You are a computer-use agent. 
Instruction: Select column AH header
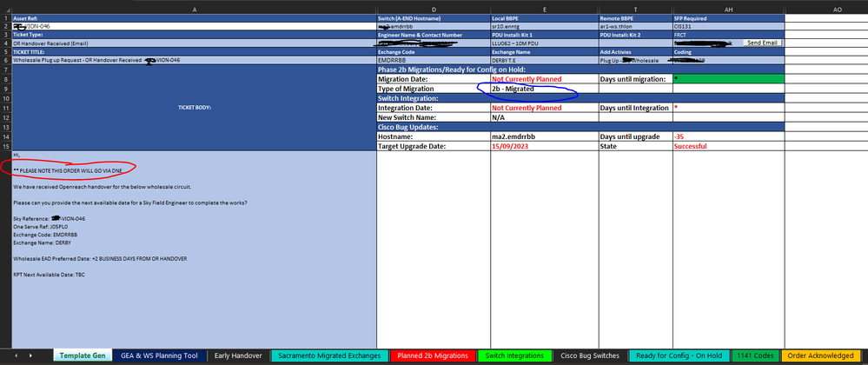(x=728, y=10)
